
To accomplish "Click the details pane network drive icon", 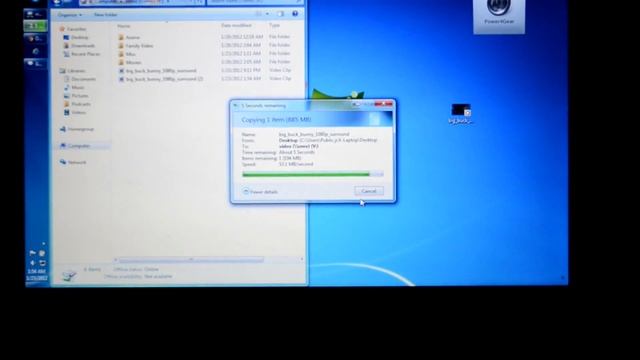I will click(69, 275).
